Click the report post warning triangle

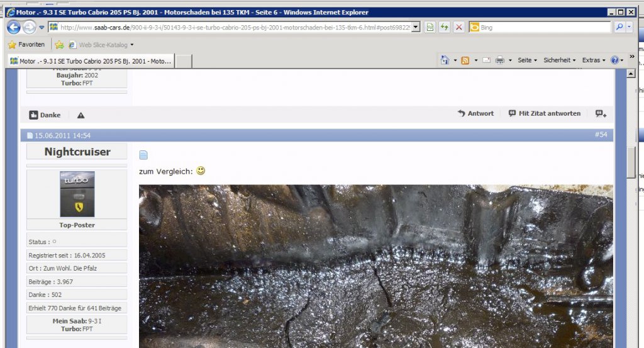click(81, 115)
